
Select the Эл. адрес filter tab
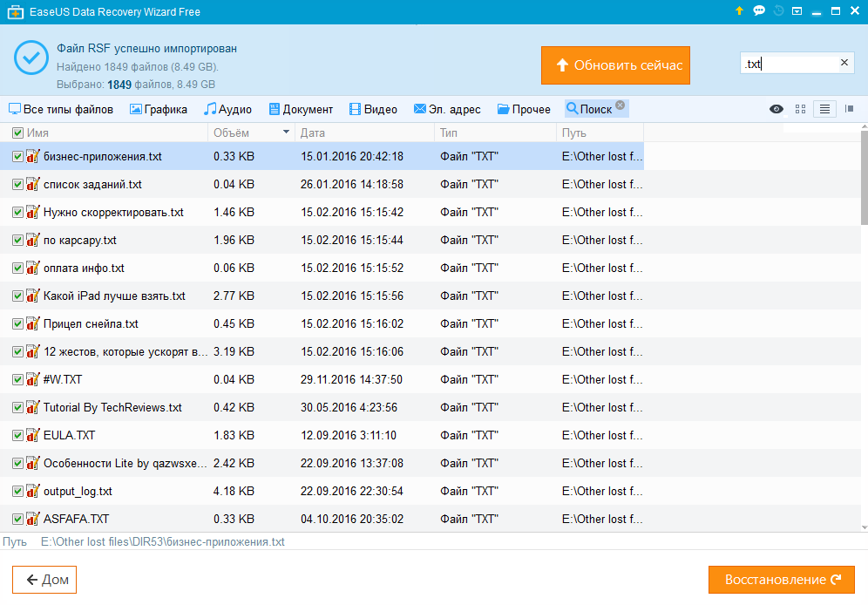pos(447,110)
